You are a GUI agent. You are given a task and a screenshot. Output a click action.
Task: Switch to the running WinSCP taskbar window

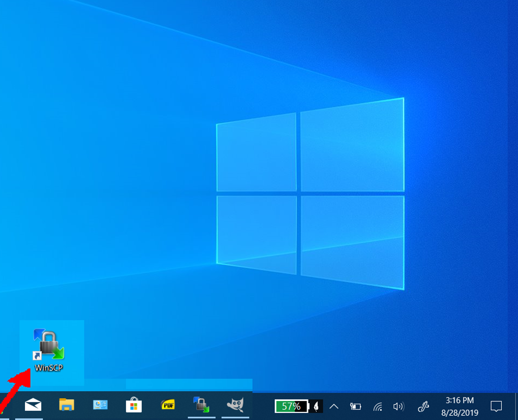click(x=201, y=406)
